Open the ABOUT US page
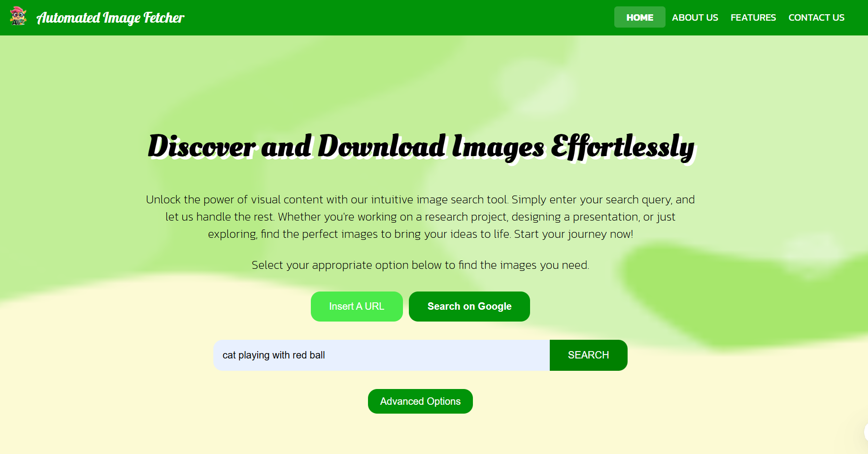This screenshot has height=454, width=868. pyautogui.click(x=695, y=17)
